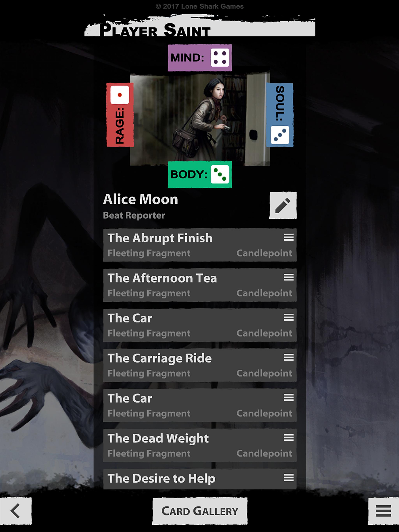Select The Afternoon Tea card entry
Screen dimensions: 399x532
click(x=200, y=285)
